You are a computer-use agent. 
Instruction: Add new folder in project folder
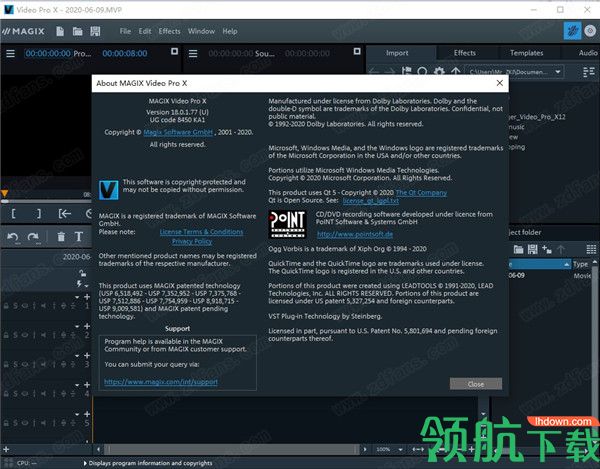coord(547,250)
